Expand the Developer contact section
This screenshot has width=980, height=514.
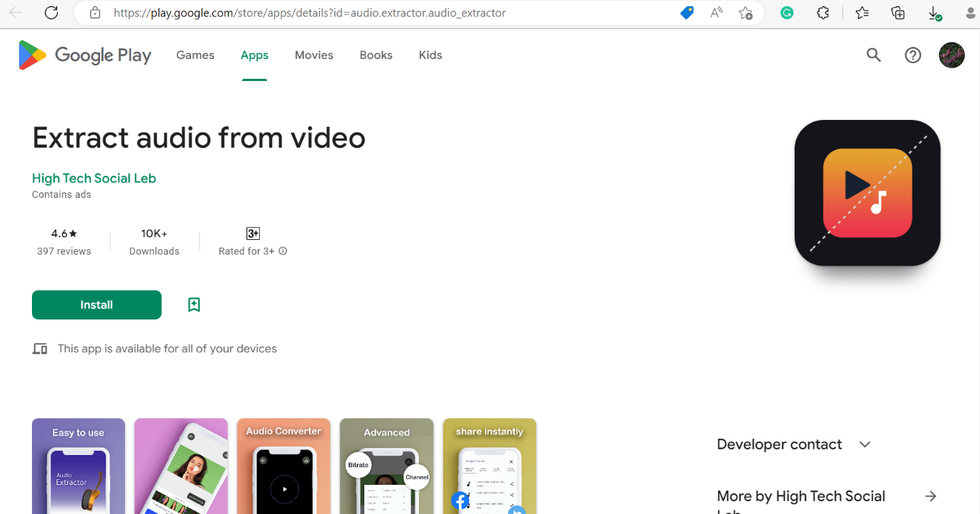point(864,444)
